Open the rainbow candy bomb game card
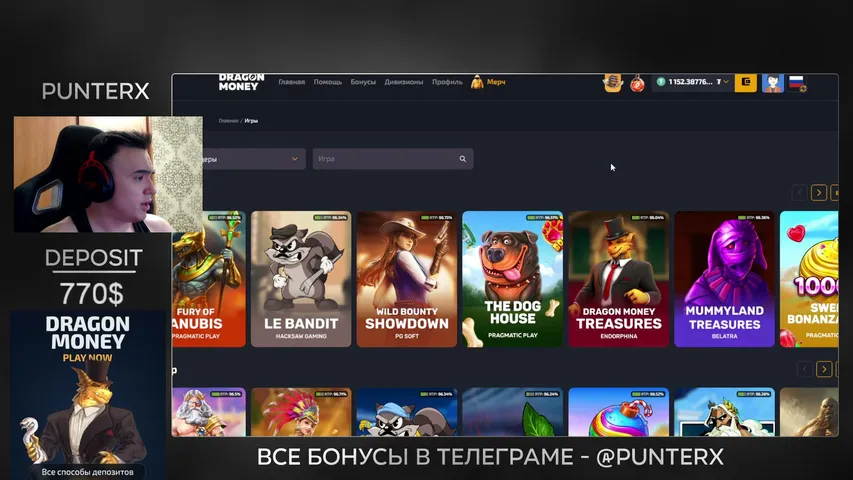Viewport: 853px width, 480px height. click(619, 412)
